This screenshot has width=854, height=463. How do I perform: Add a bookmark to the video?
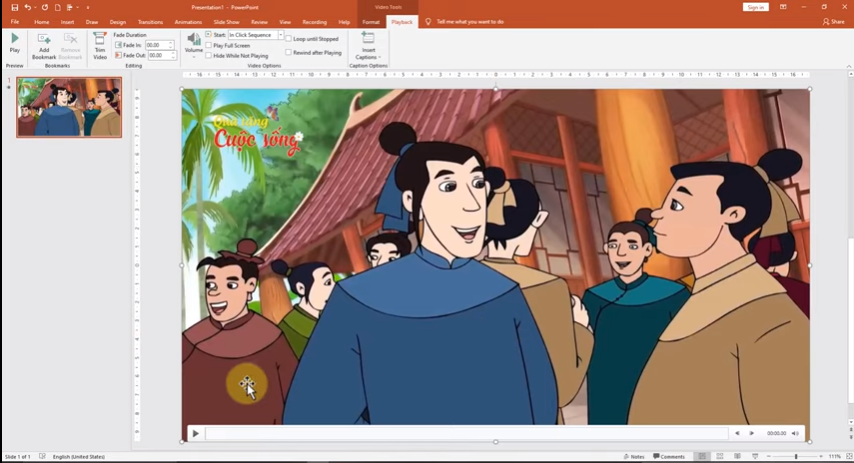(x=44, y=46)
